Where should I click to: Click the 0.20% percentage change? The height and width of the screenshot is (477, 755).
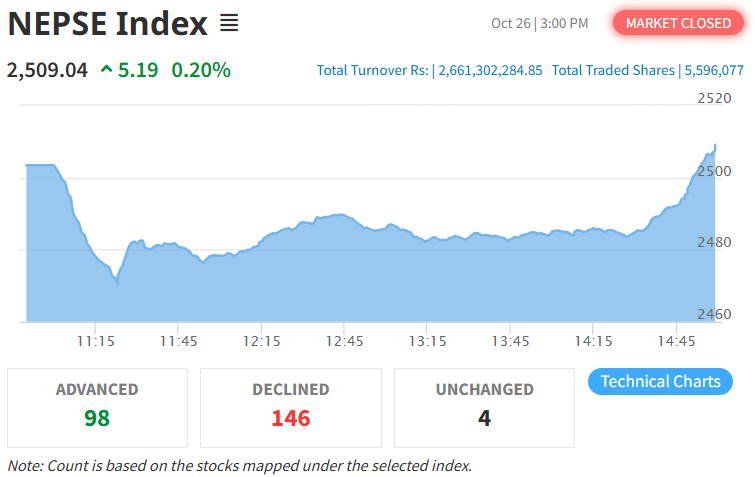(x=201, y=70)
